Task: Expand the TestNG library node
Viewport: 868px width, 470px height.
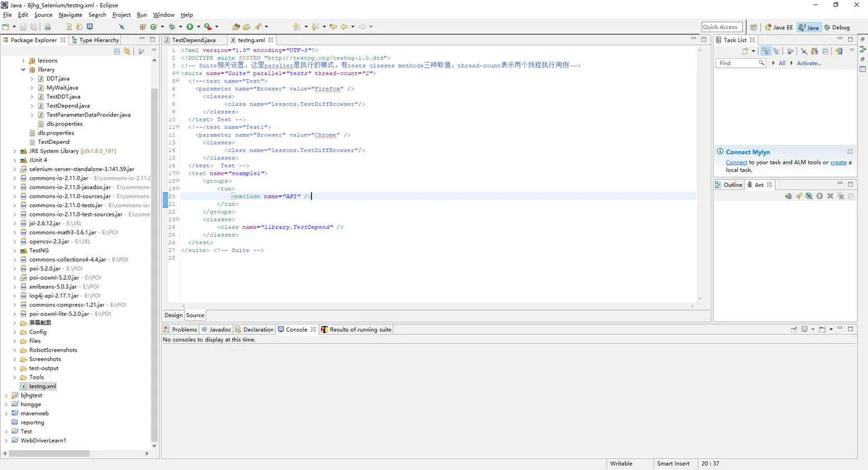Action: click(15, 251)
